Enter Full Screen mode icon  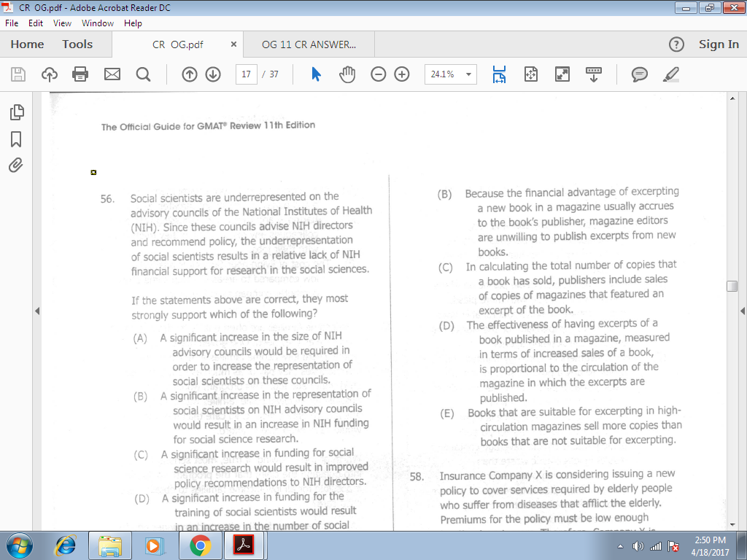point(562,74)
